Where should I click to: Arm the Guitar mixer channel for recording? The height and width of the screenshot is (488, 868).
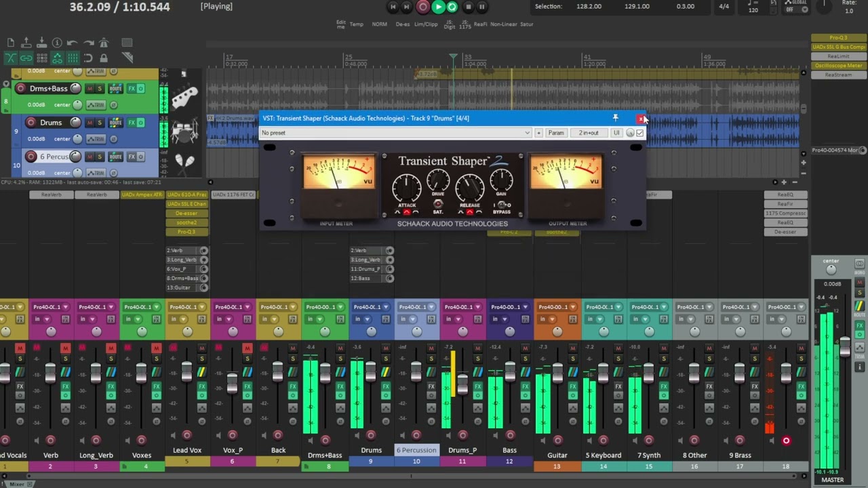(557, 441)
